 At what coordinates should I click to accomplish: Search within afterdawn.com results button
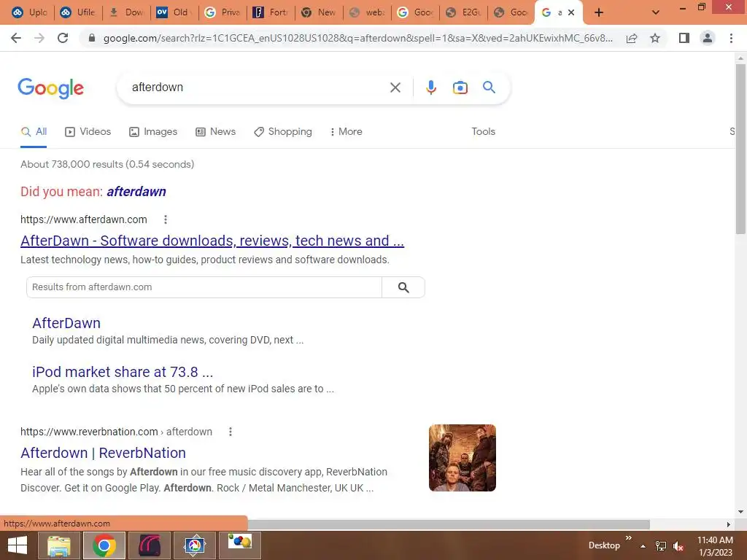(403, 287)
